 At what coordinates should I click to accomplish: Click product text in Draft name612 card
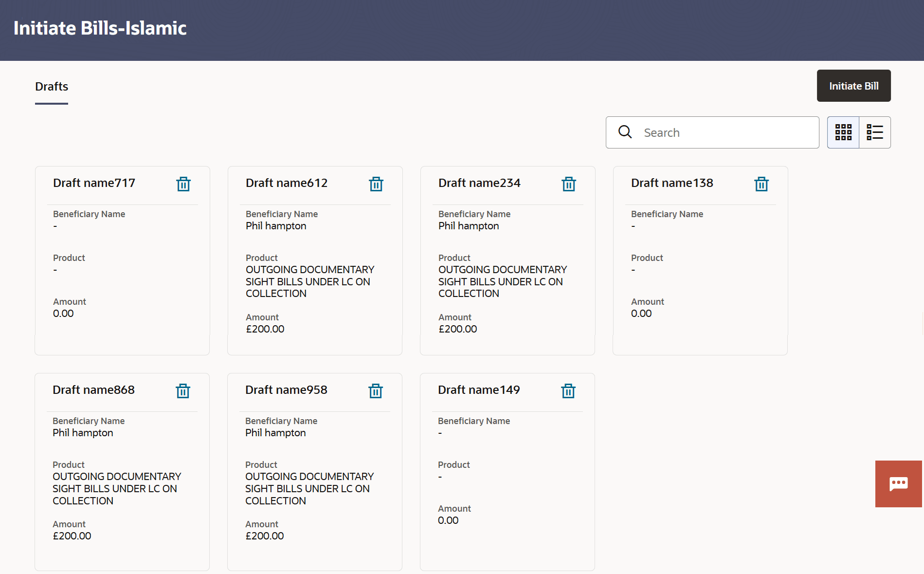point(310,281)
